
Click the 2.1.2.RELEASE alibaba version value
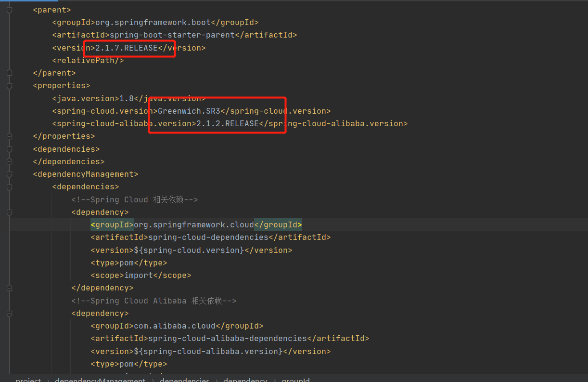(x=228, y=123)
